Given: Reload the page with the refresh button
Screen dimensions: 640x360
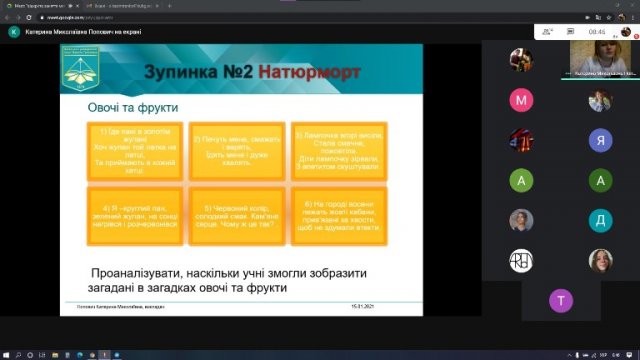Looking at the screenshot, I should tap(29, 18).
